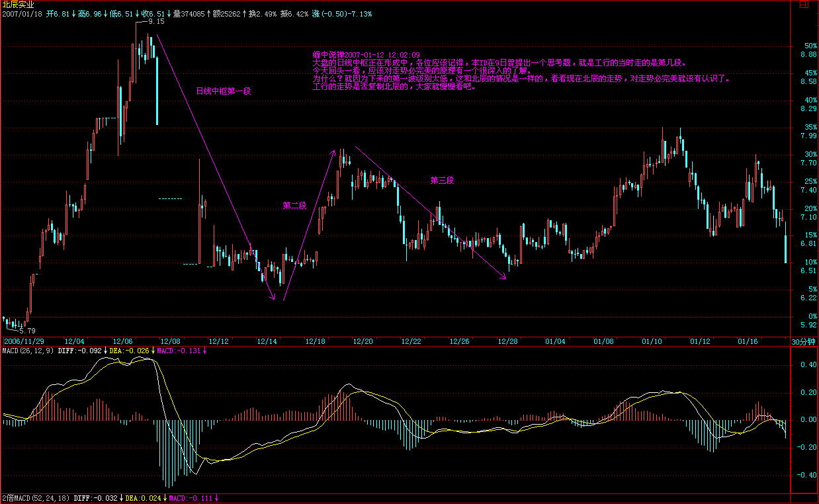Click the 12/08 date on time axis

[x=171, y=341]
